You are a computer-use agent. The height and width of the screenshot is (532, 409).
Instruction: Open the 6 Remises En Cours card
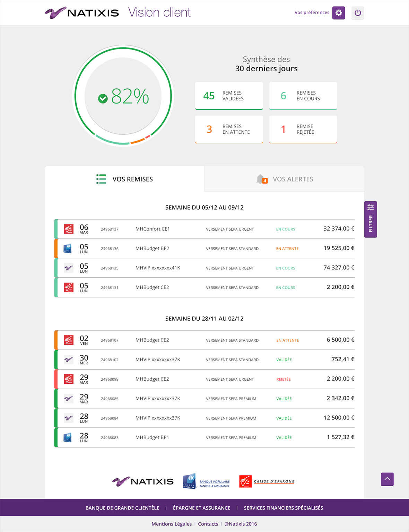pyautogui.click(x=303, y=96)
